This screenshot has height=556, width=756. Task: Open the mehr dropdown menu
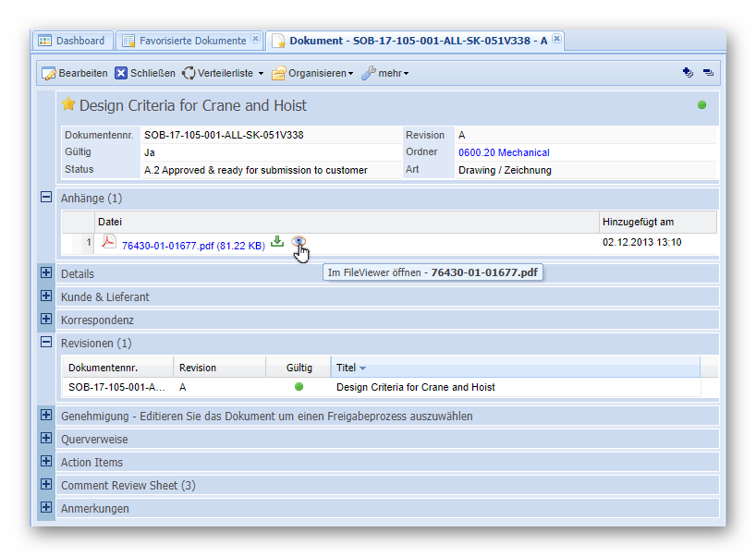[385, 73]
